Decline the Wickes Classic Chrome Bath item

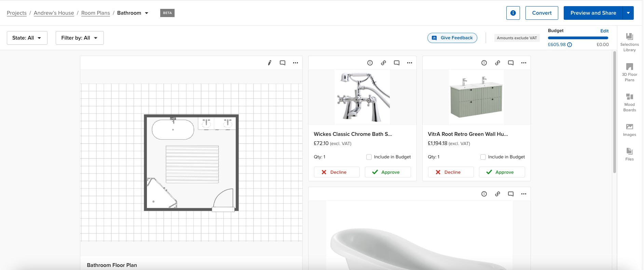click(337, 172)
